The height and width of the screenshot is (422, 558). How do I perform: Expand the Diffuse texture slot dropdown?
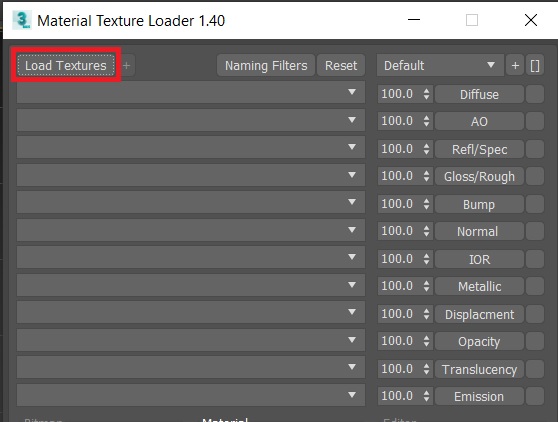pos(191,93)
